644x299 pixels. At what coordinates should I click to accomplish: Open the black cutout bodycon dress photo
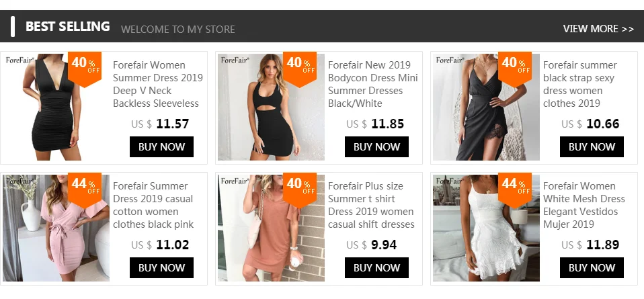[x=271, y=107]
